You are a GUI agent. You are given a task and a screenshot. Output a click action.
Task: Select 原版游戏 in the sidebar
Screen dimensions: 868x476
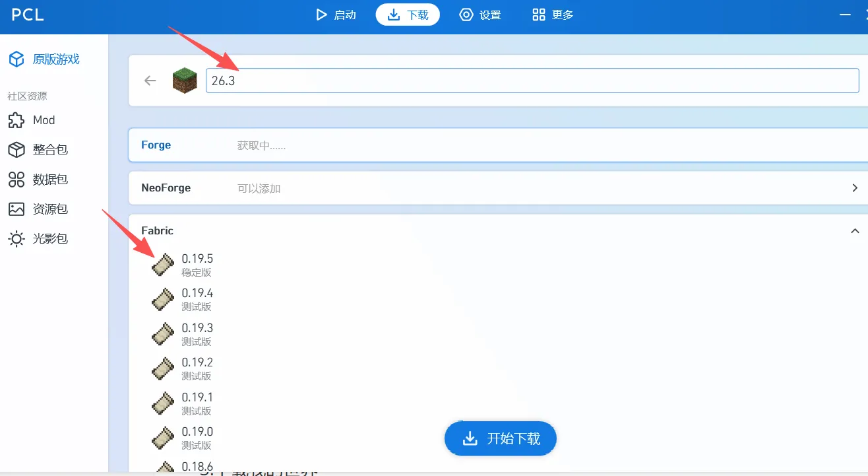[44, 59]
